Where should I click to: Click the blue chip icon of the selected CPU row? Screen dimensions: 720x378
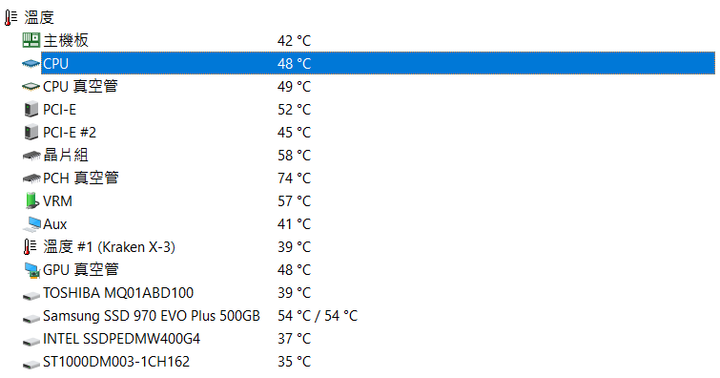click(x=31, y=63)
